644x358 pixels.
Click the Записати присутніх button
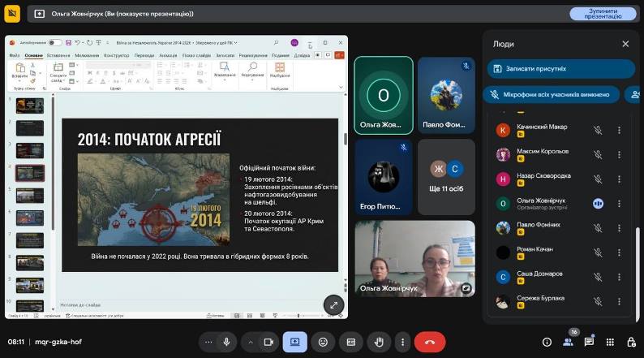point(560,69)
